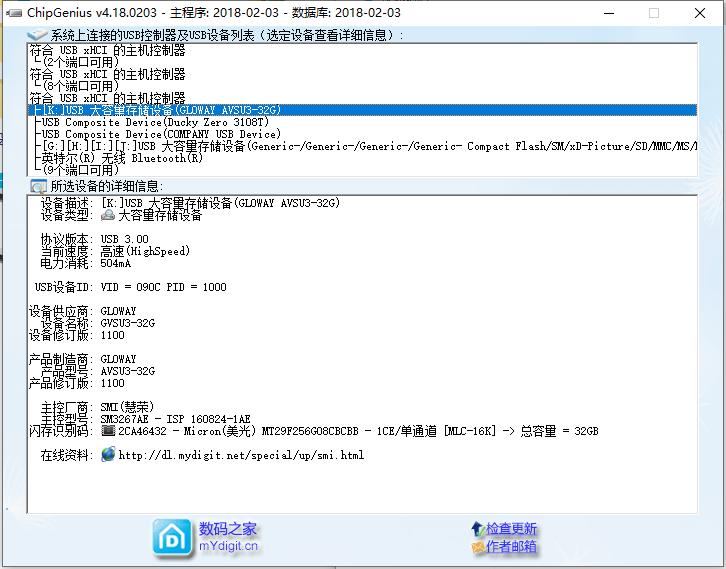
Task: Click the GLOWAY device vendor value
Action: (119, 311)
